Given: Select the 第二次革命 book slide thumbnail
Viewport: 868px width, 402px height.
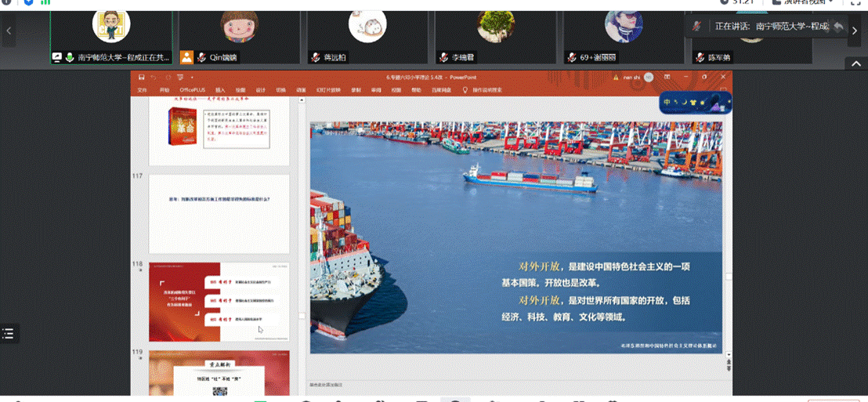Looking at the screenshot, I should (x=219, y=132).
